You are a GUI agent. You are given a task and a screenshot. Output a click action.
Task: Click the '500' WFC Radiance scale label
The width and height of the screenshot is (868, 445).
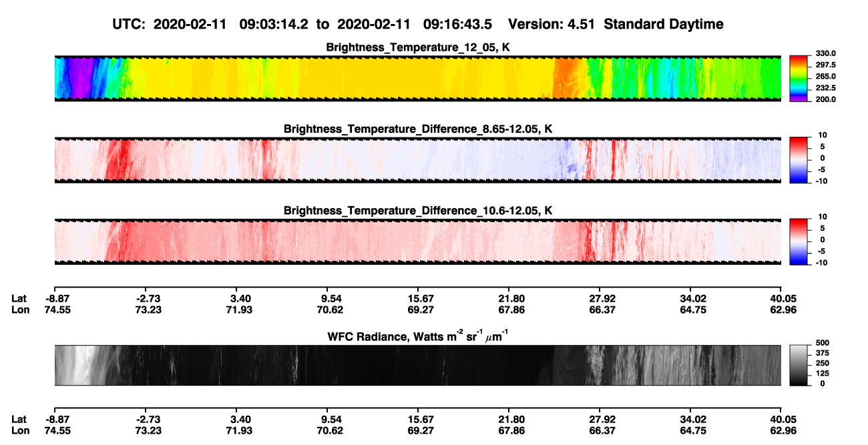click(823, 343)
